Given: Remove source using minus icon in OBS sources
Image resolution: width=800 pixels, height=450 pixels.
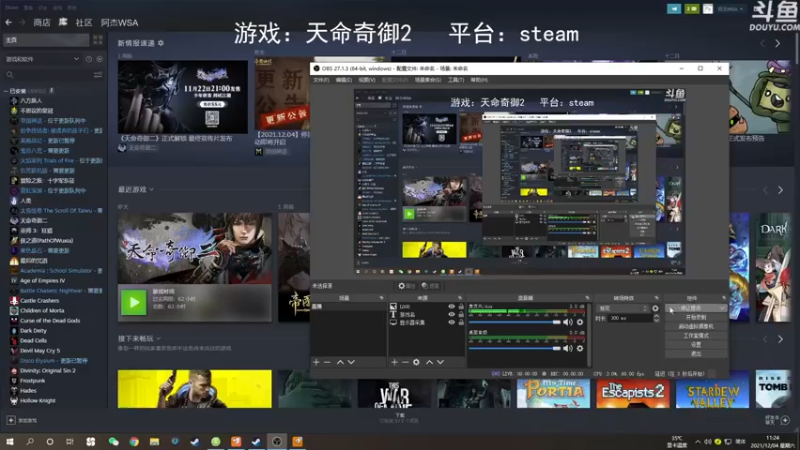Looking at the screenshot, I should (x=405, y=362).
